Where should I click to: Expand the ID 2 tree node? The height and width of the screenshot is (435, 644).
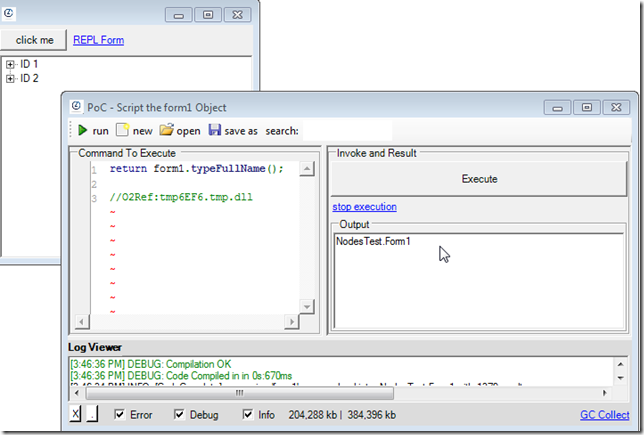pos(10,78)
